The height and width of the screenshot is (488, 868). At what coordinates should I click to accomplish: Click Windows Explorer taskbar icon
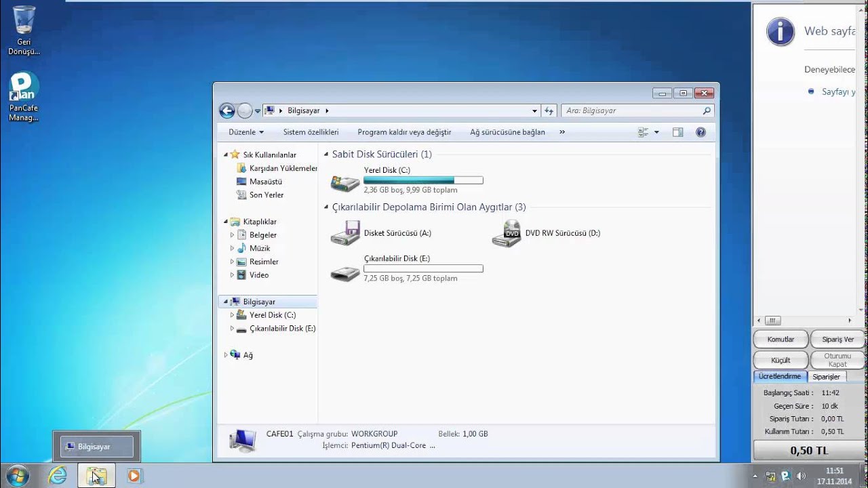[96, 476]
